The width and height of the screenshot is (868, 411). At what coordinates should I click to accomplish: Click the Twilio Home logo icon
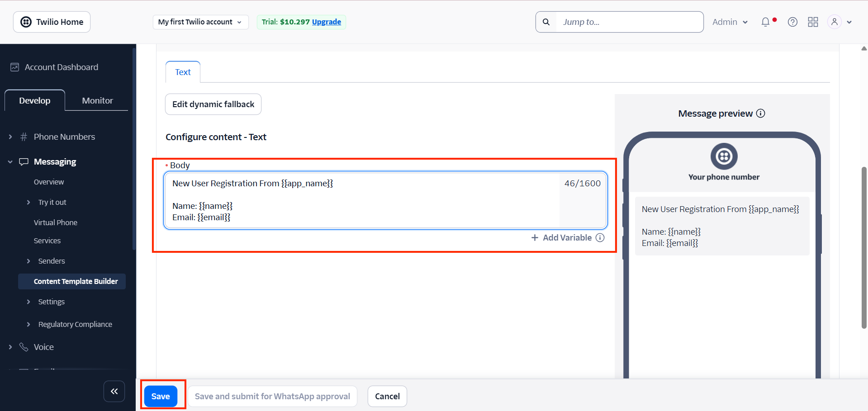coord(26,22)
